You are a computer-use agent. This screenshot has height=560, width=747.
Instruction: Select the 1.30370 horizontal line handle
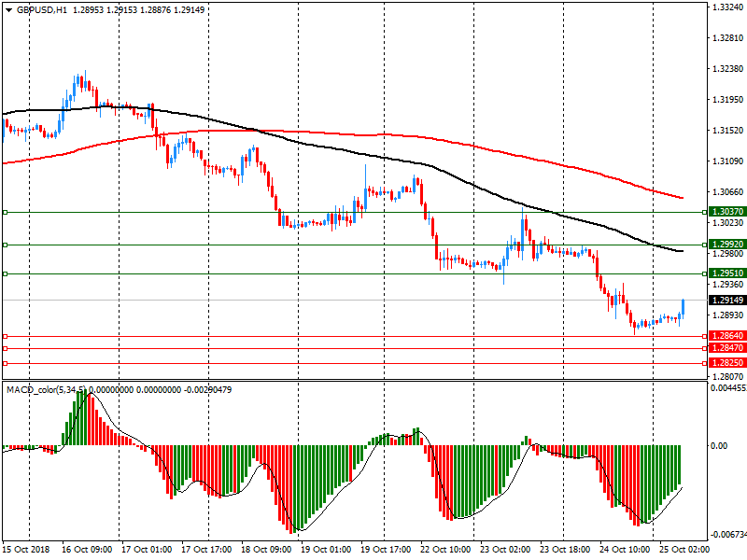pyautogui.click(x=5, y=213)
